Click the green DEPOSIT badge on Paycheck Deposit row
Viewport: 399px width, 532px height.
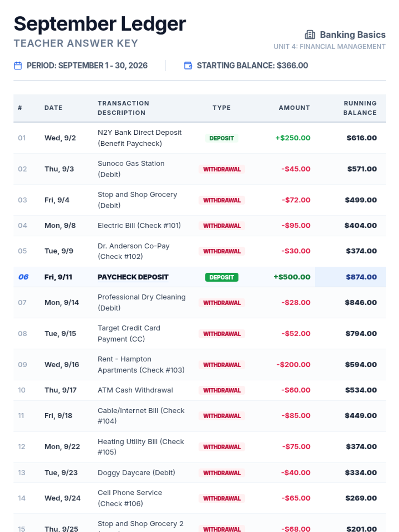222,277
